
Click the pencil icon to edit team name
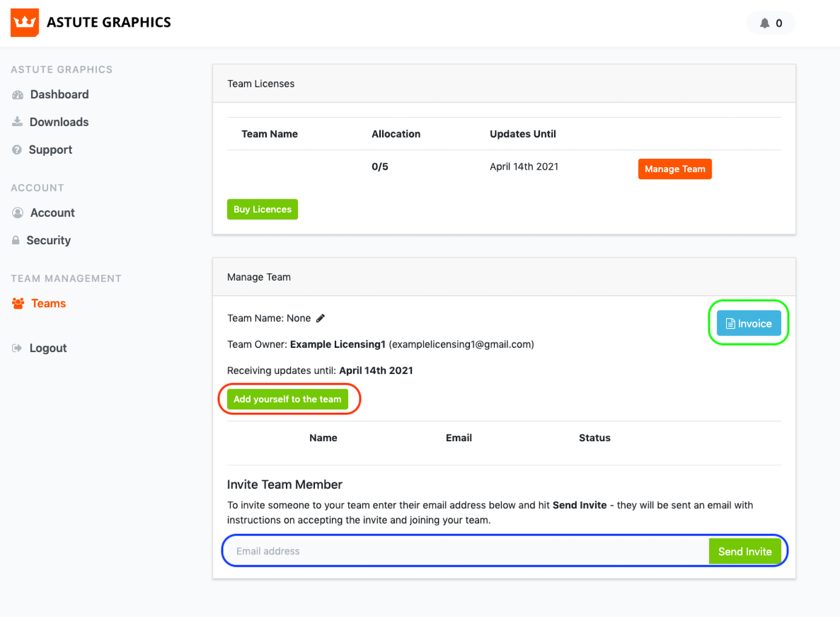(x=320, y=318)
